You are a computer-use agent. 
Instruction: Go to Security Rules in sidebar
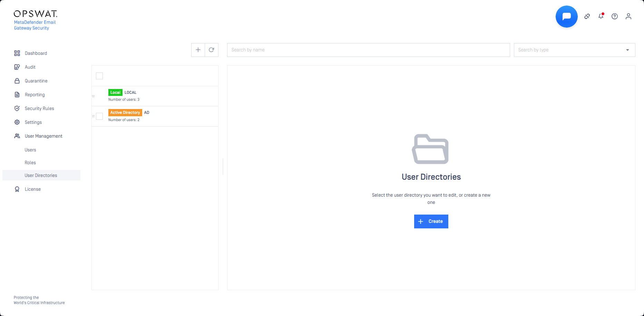39,109
